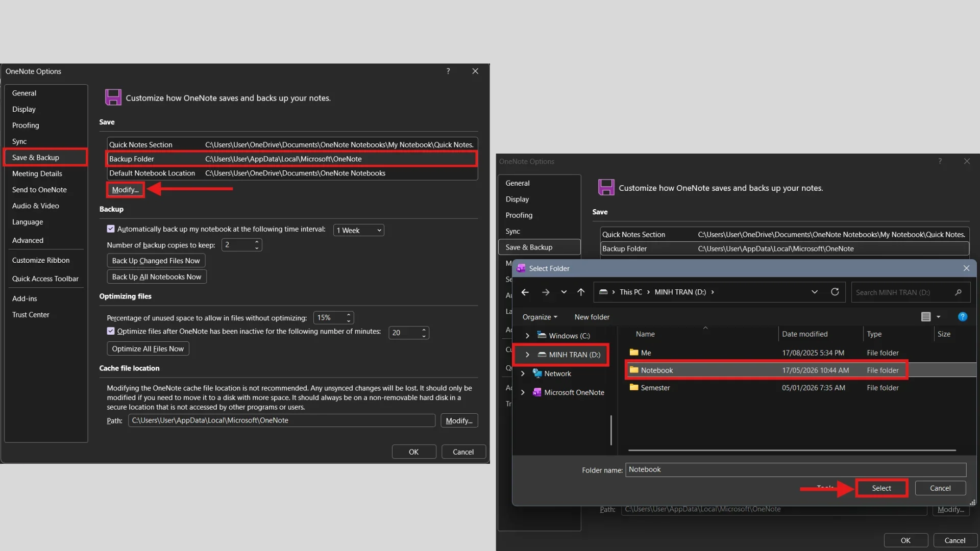Cancel the Select Folder dialog
The image size is (980, 551).
point(940,488)
